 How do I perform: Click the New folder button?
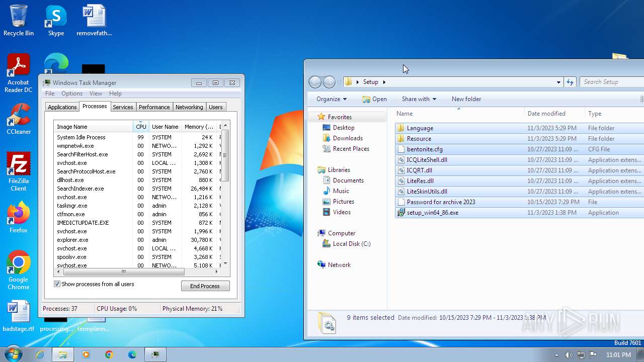pyautogui.click(x=466, y=99)
